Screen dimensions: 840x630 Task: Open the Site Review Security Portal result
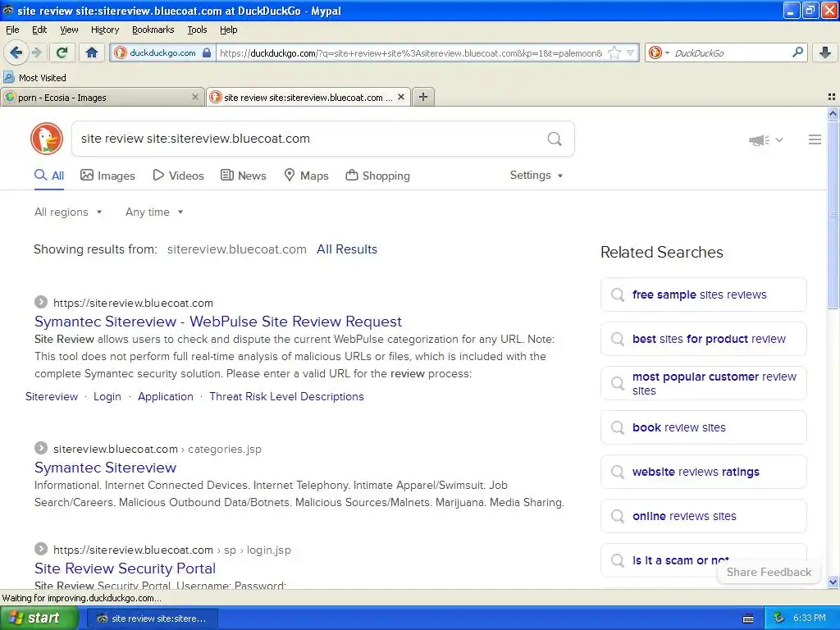click(x=125, y=568)
